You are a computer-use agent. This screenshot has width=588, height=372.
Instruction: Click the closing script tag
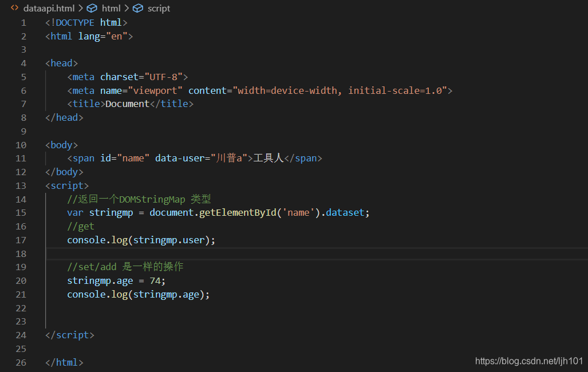(x=70, y=335)
